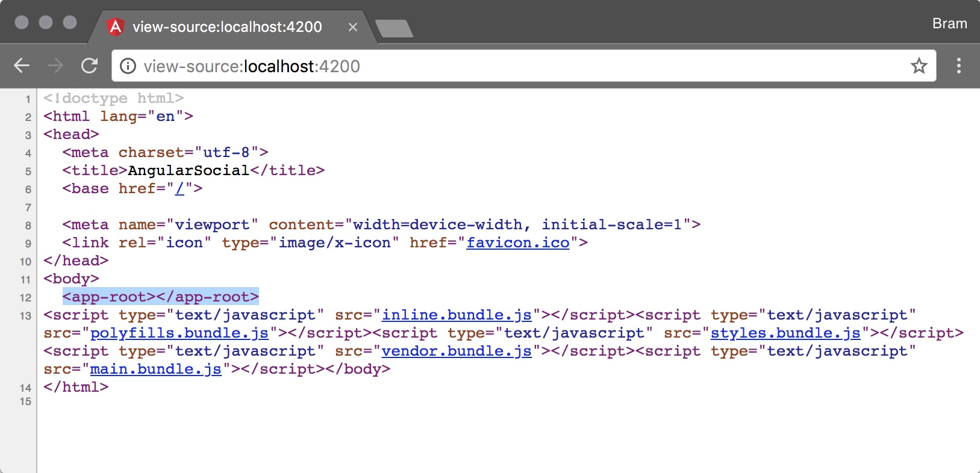
Task: Open the Chrome three-dot menu
Action: pos(959,66)
